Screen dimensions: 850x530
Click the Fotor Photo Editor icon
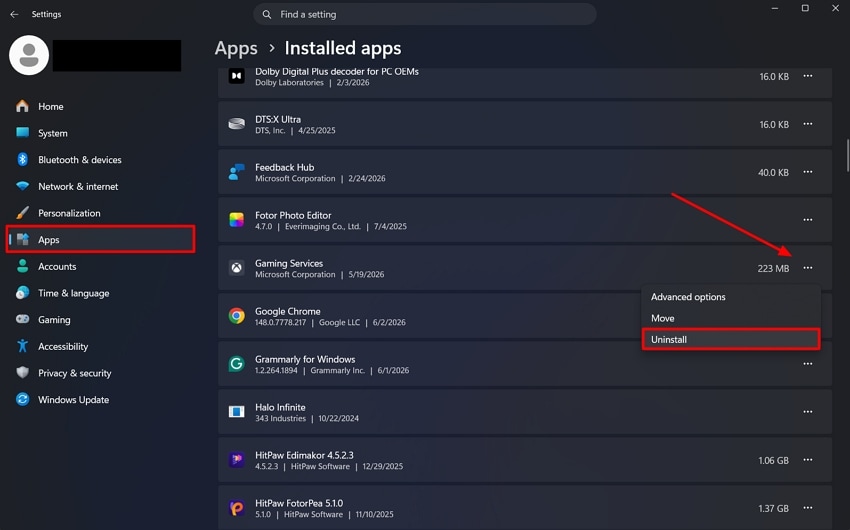[x=236, y=219]
